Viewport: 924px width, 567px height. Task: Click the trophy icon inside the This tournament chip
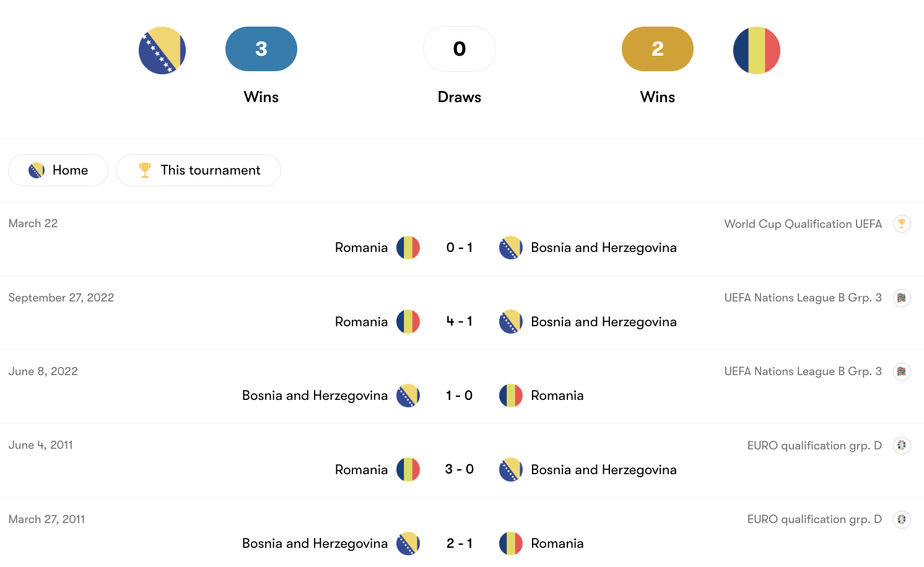coord(144,170)
